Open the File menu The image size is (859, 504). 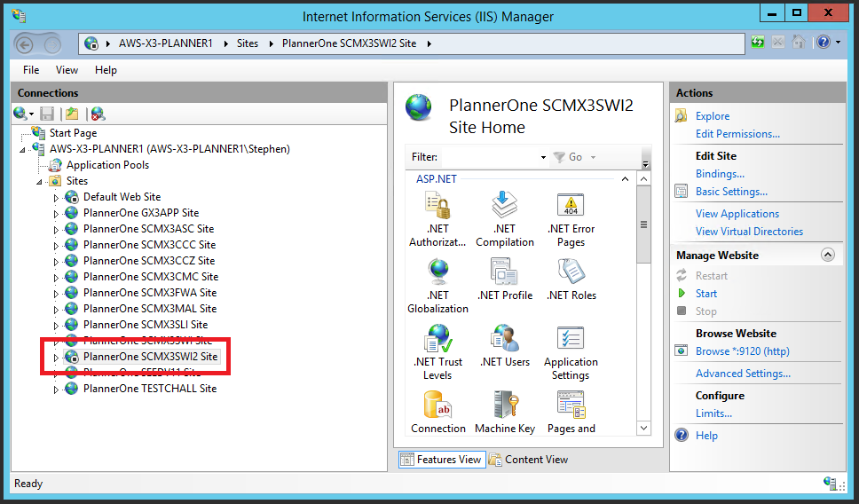31,70
